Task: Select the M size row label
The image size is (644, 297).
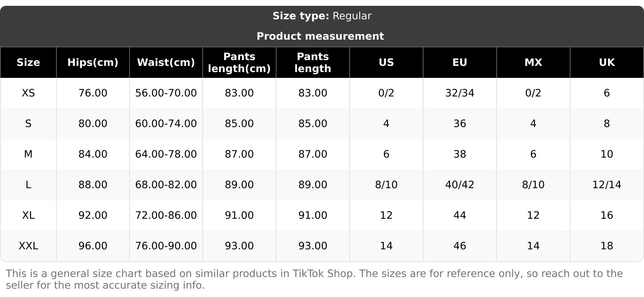Action: click(x=28, y=154)
